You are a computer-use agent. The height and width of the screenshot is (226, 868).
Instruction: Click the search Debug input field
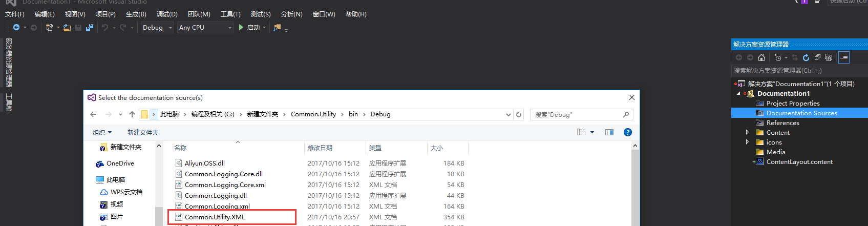(581, 114)
